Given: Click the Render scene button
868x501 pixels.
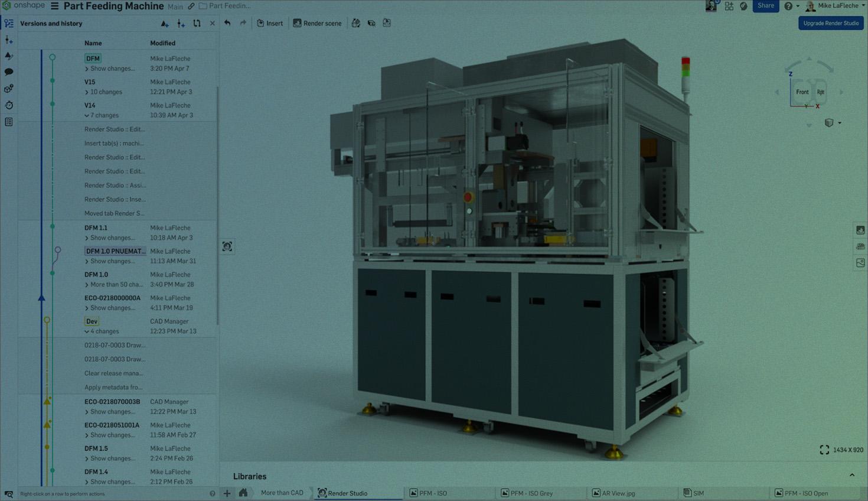Looking at the screenshot, I should click(x=317, y=23).
